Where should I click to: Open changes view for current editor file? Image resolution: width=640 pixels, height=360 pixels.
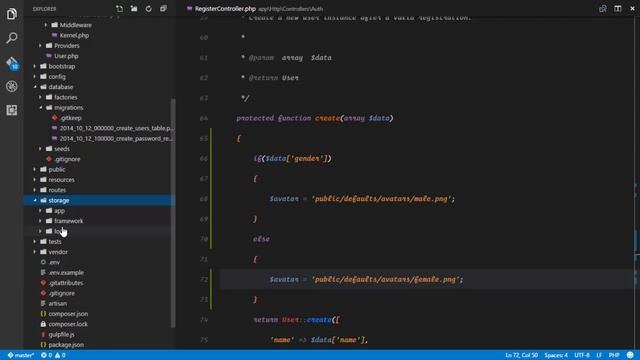coord(602,9)
